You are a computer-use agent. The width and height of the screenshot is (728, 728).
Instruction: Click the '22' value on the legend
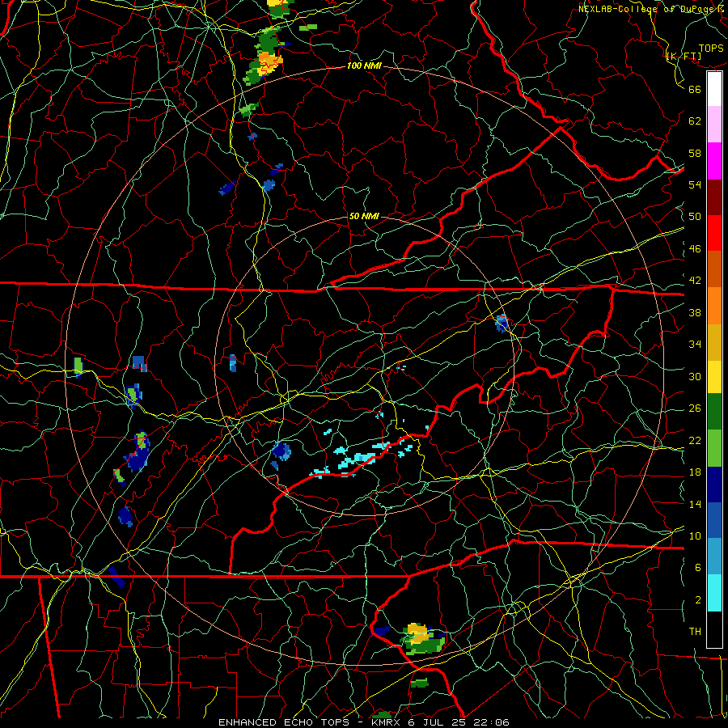(x=695, y=440)
